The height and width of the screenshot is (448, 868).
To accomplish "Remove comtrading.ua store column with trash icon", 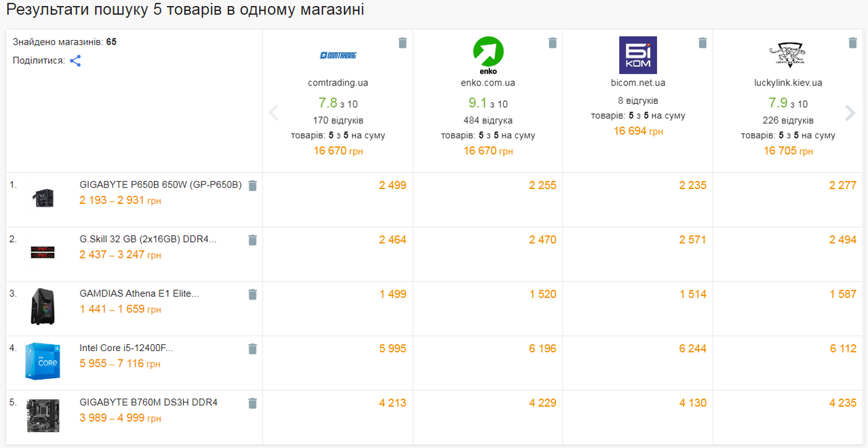I will point(403,43).
